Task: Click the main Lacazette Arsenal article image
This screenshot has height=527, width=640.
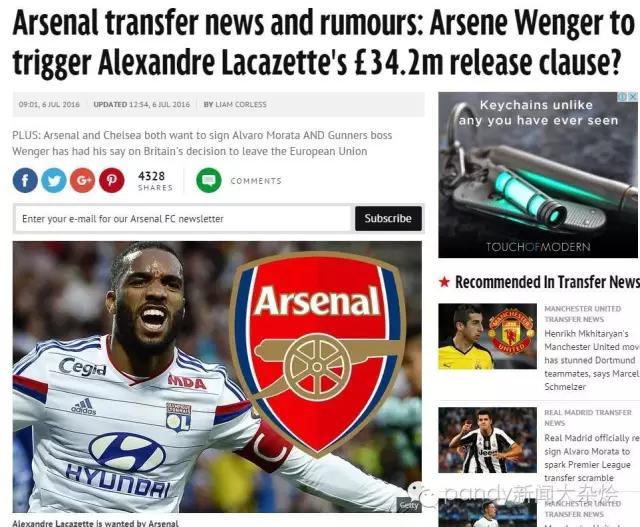Action: 217,377
